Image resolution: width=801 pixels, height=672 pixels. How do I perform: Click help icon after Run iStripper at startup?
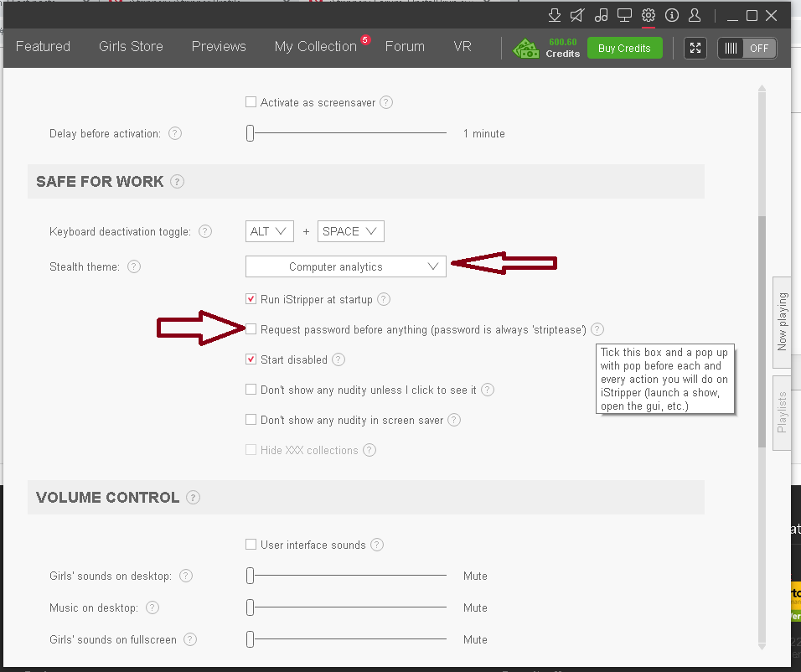click(384, 299)
